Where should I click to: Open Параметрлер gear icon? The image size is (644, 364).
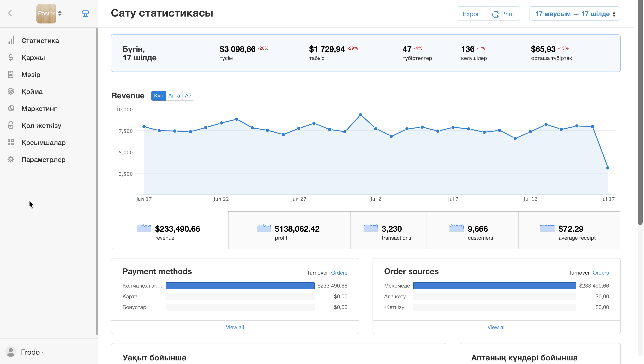coord(11,159)
